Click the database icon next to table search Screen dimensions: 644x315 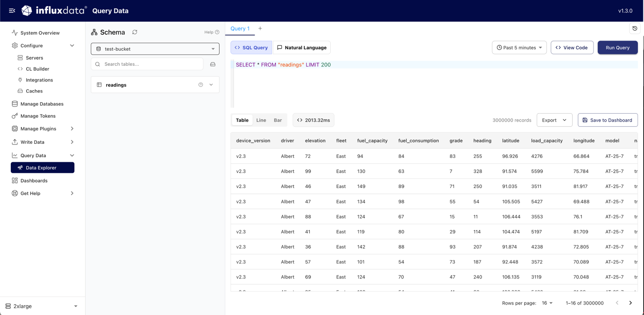click(x=213, y=64)
